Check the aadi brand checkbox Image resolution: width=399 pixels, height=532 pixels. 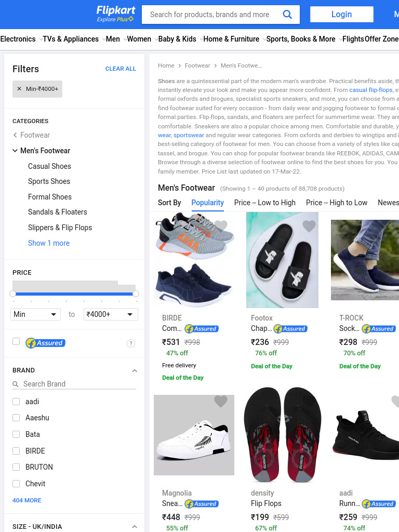point(16,402)
